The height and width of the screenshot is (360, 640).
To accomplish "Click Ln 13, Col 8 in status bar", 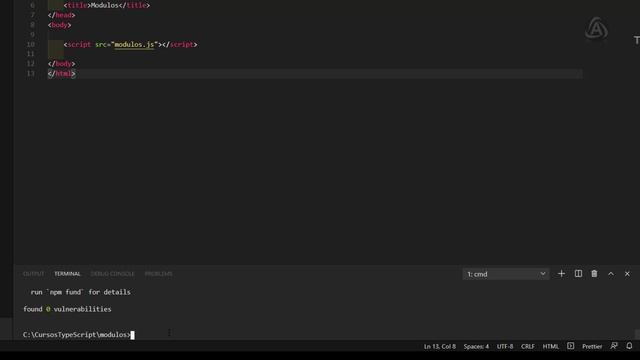I will [x=440, y=346].
